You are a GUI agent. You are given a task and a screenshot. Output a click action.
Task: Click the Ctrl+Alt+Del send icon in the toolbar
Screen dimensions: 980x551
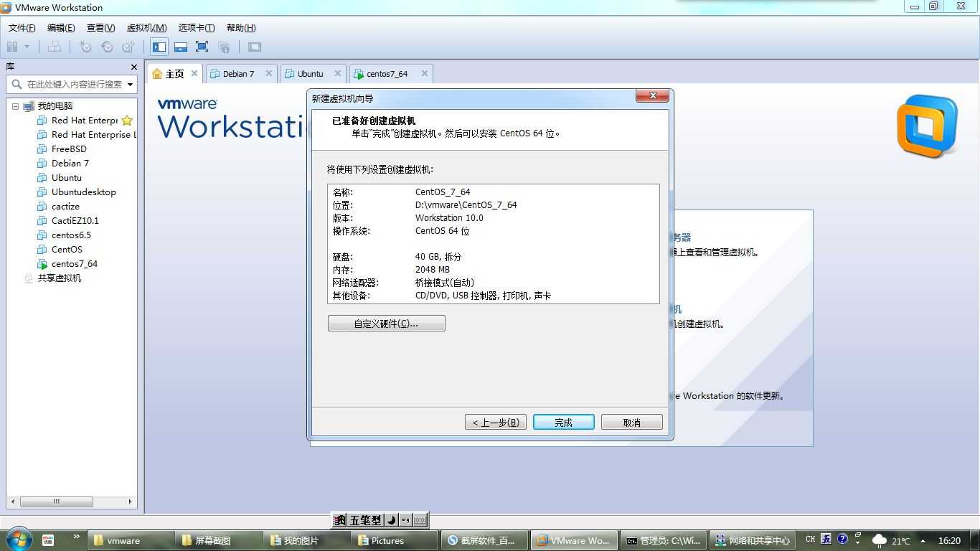pos(55,47)
